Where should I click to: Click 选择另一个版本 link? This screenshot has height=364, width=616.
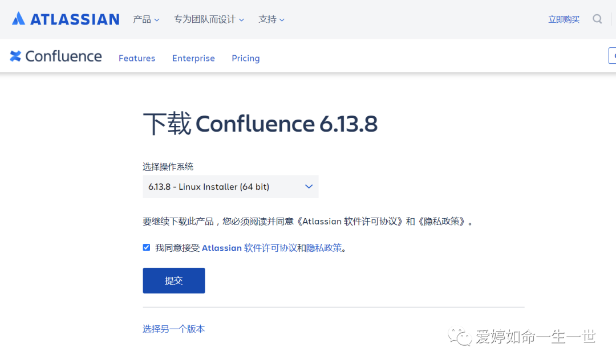(x=173, y=329)
